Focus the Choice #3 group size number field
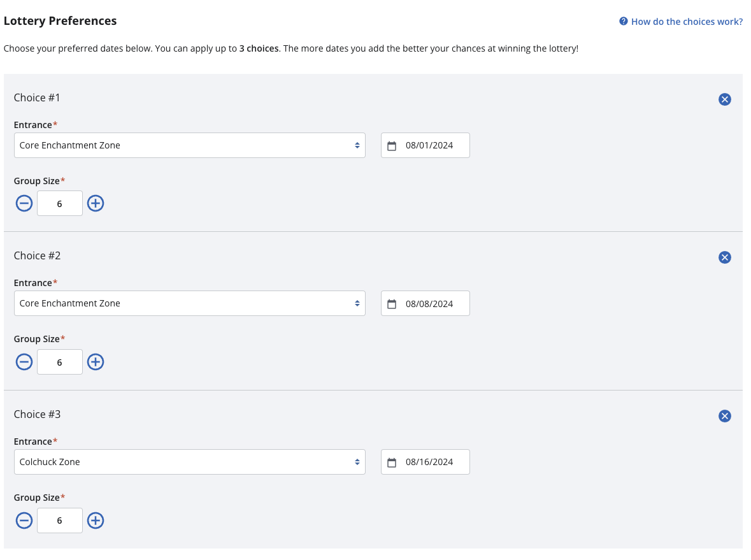The height and width of the screenshot is (560, 751). pyautogui.click(x=60, y=521)
